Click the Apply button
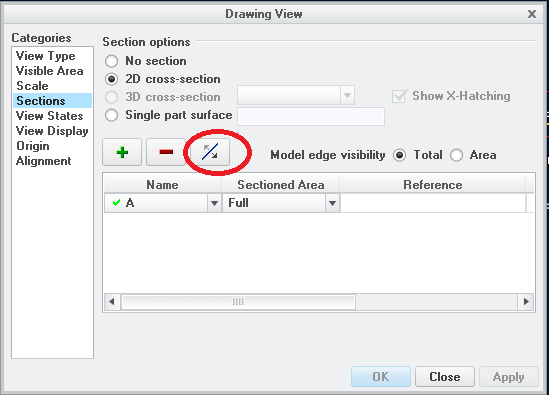The height and width of the screenshot is (395, 549). click(x=509, y=377)
